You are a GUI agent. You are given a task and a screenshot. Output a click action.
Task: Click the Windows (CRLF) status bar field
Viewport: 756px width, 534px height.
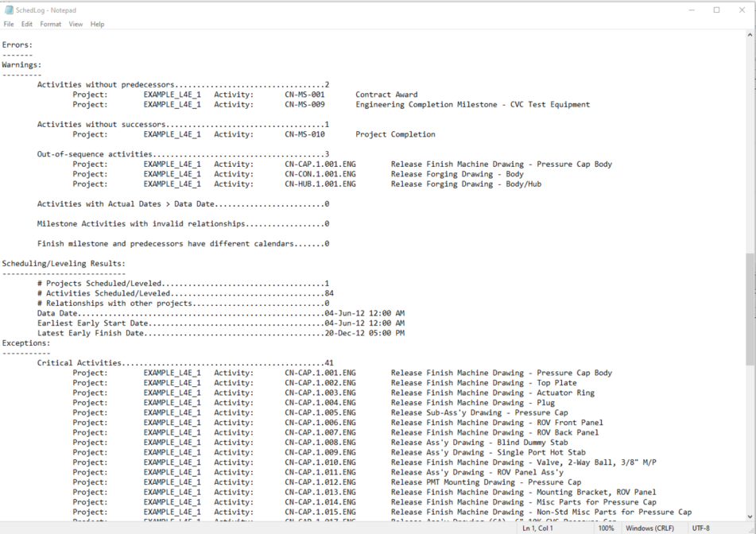tap(650, 528)
